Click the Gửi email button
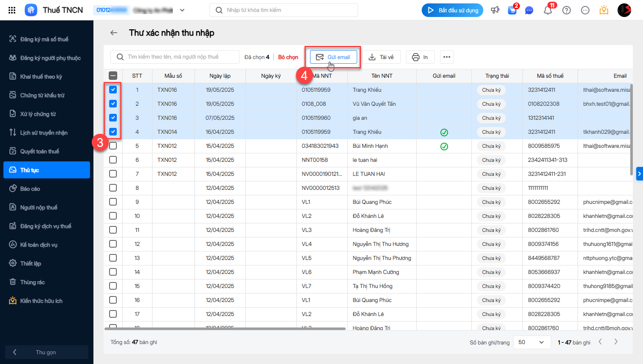643x364 pixels. (333, 57)
